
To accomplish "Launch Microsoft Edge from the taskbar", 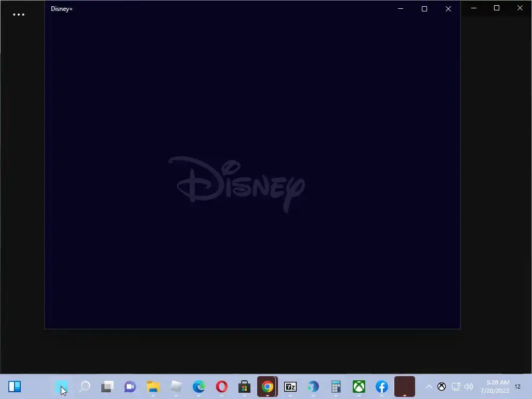I will click(199, 387).
